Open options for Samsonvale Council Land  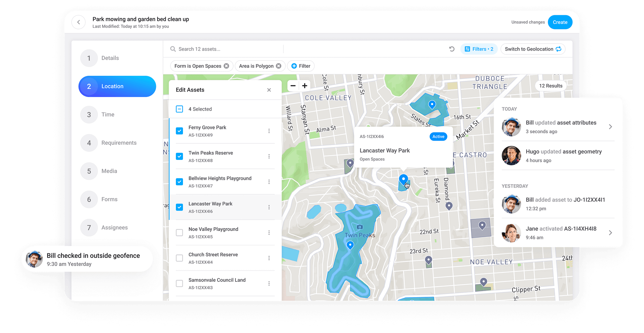(269, 284)
